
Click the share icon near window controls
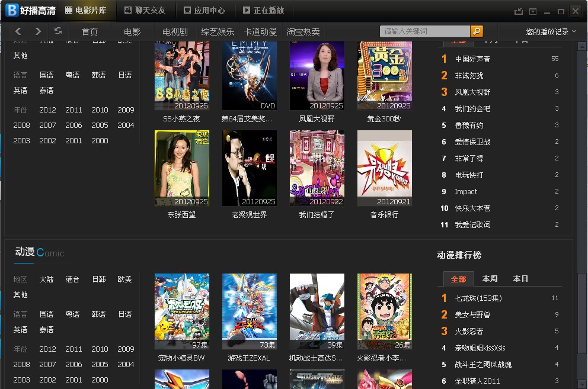click(519, 11)
